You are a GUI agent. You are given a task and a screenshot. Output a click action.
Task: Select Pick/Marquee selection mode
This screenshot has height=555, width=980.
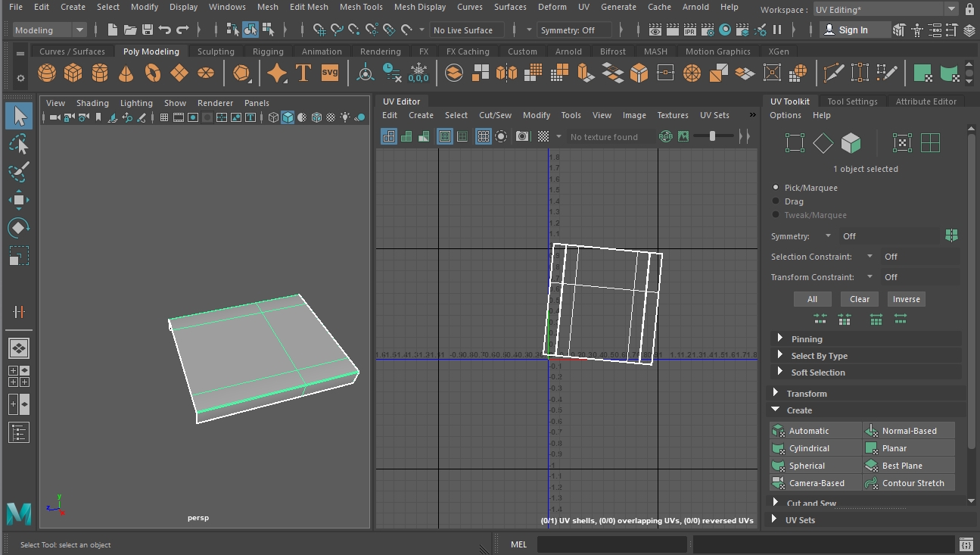click(774, 187)
